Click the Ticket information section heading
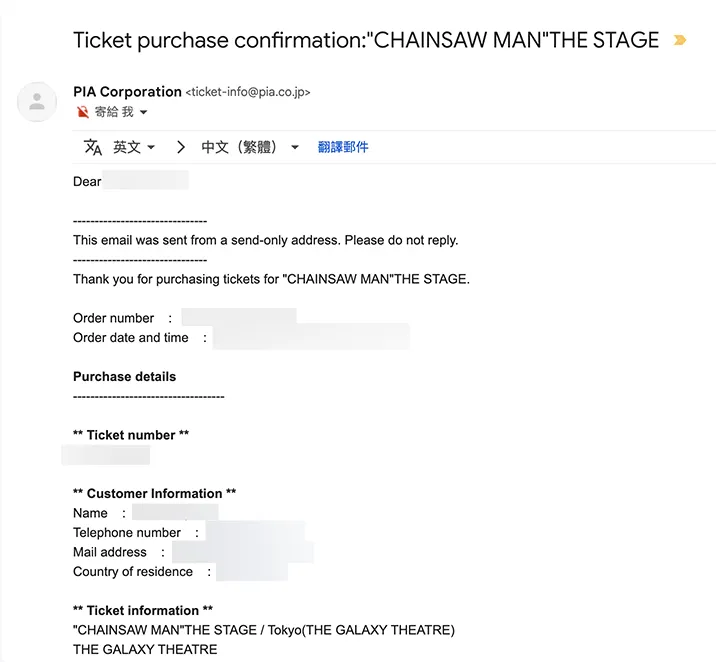Screen dimensions: 716x662 coord(143,611)
